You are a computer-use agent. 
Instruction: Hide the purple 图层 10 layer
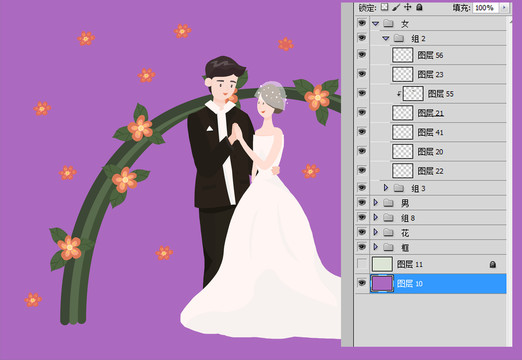pos(362,283)
